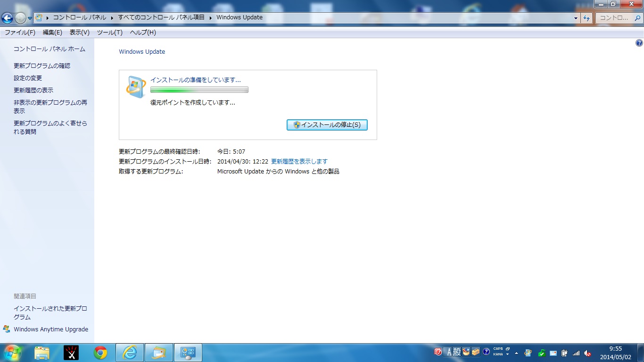
Task: Switch to the Control Panel taskbar button
Action: click(188, 353)
